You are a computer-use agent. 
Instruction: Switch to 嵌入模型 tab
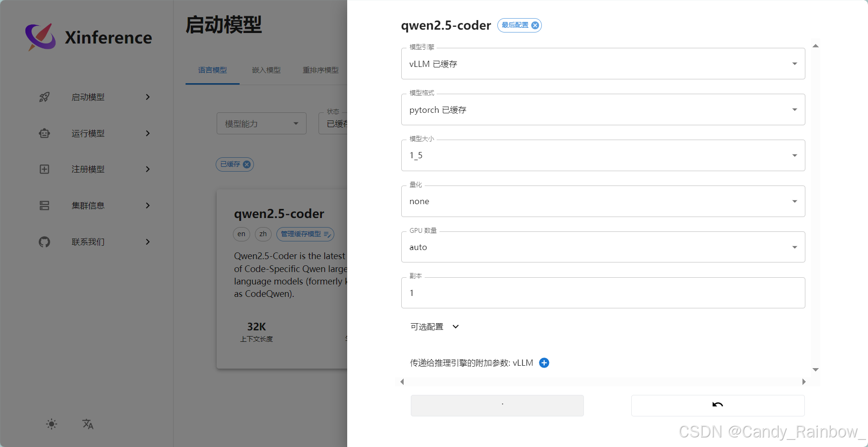(x=266, y=70)
